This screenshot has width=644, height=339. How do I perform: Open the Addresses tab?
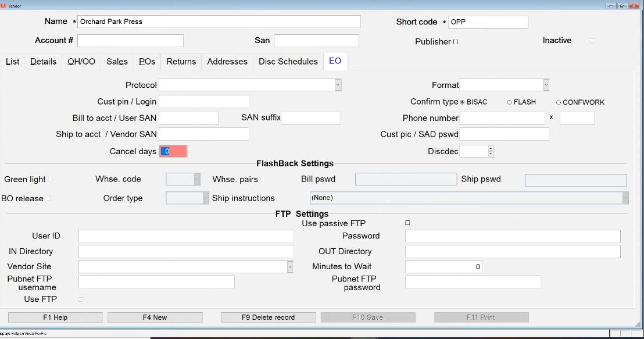tap(227, 62)
